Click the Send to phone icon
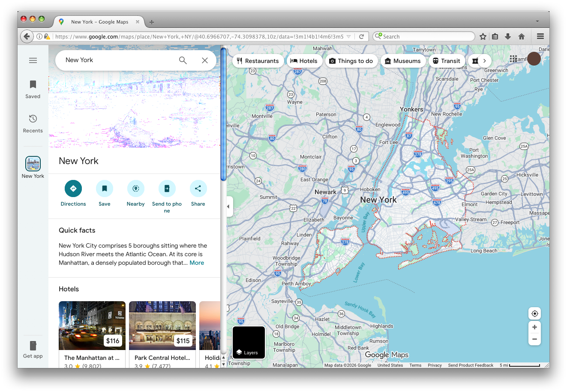 tap(167, 189)
